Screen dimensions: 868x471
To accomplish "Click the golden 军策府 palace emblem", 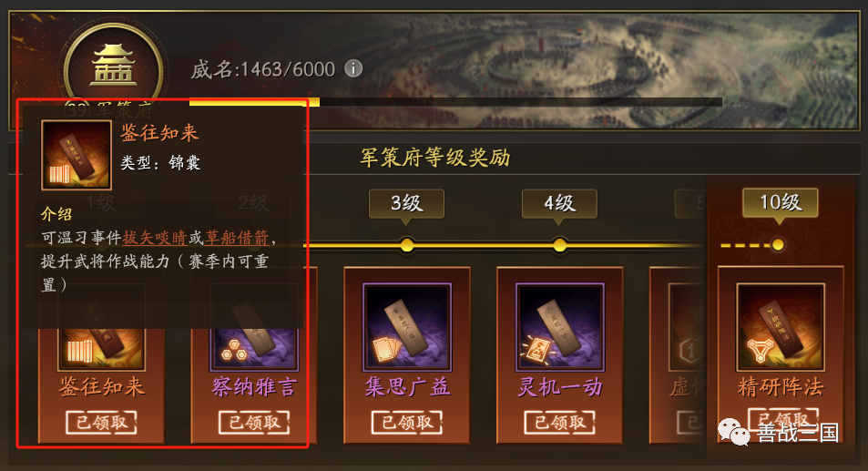I will click(114, 66).
